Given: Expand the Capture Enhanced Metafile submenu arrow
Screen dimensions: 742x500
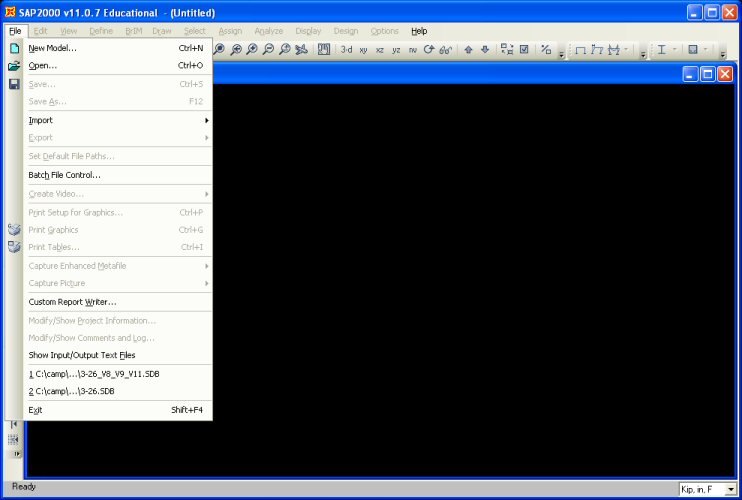Looking at the screenshot, I should pyautogui.click(x=207, y=266).
